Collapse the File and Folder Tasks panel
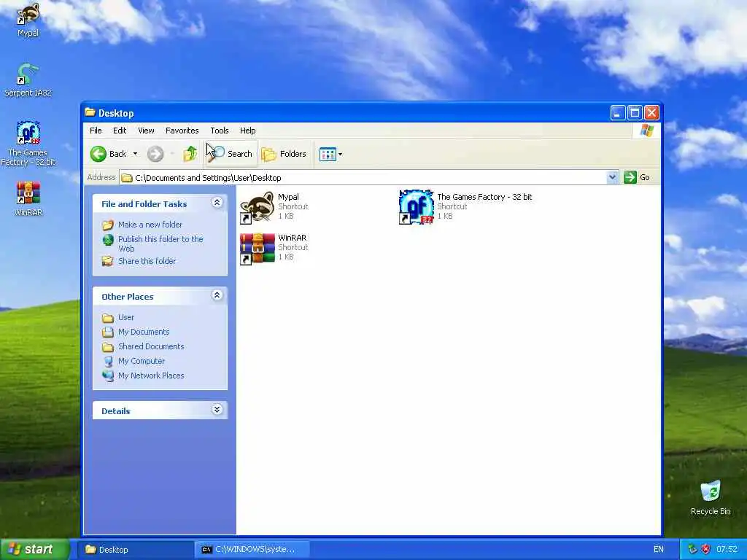Viewport: 747px width, 560px height. point(217,203)
